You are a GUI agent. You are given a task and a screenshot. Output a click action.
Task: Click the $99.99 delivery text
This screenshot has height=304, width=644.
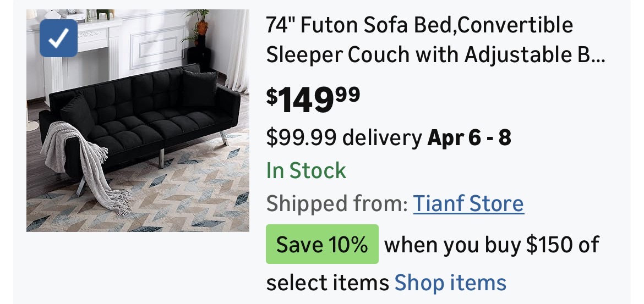coord(343,137)
